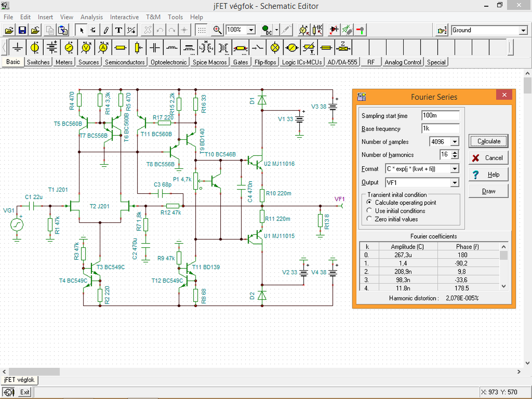This screenshot has height=399, width=532.
Task: Enable Zero initial values option
Action: [369, 219]
